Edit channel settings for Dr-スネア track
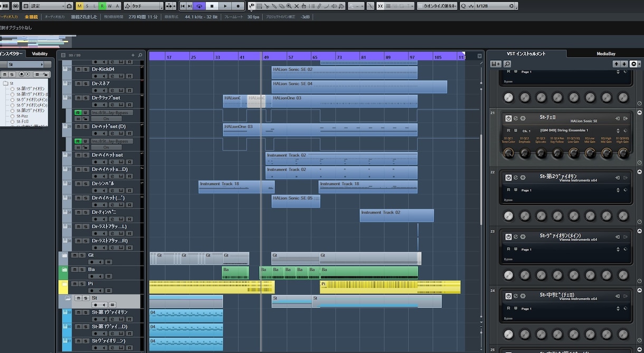The height and width of the screenshot is (353, 644). click(x=112, y=90)
